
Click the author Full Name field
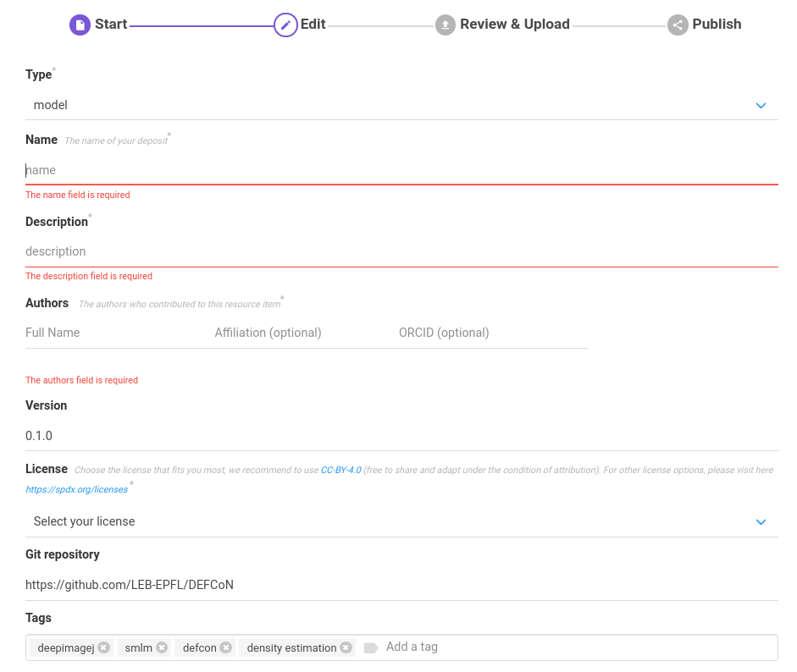coord(118,333)
